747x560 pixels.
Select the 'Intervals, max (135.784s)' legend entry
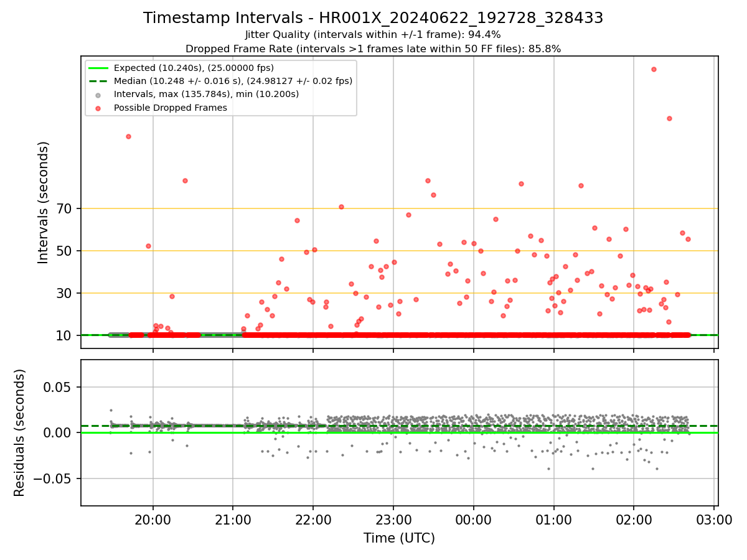pos(206,95)
